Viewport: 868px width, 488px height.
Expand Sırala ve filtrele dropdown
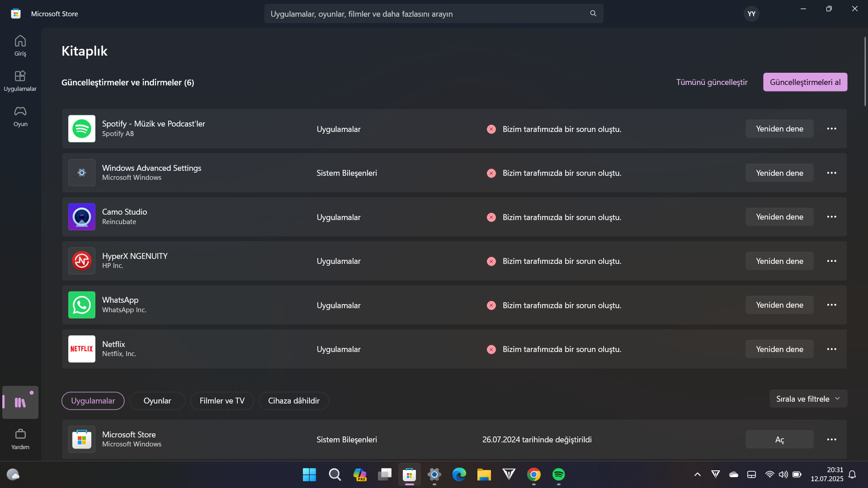tap(808, 399)
